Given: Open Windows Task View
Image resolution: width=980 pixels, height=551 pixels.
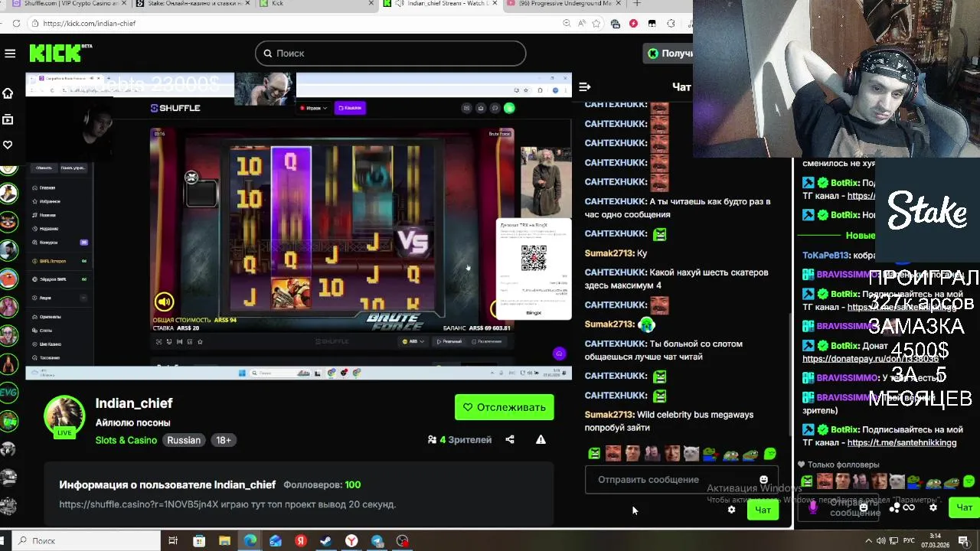Looking at the screenshot, I should (x=173, y=541).
